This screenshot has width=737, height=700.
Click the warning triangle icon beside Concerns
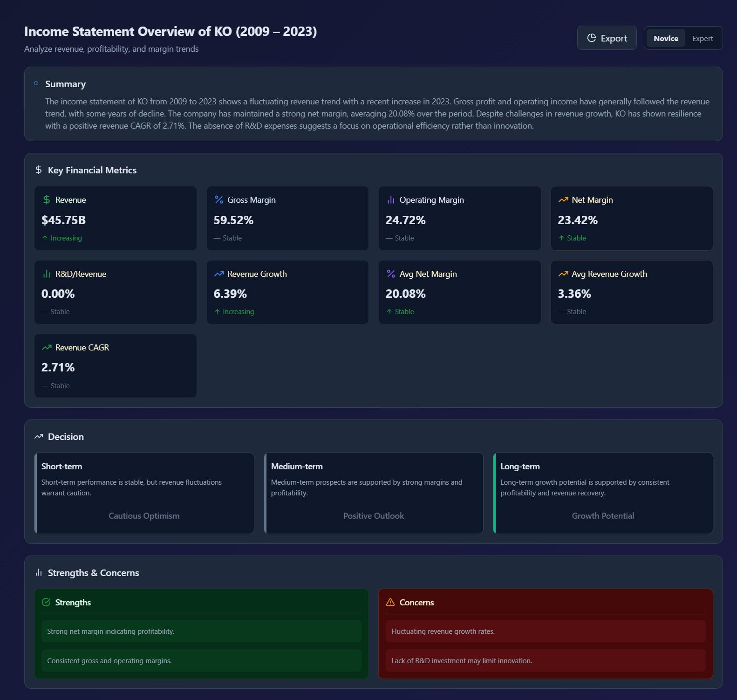pos(390,602)
